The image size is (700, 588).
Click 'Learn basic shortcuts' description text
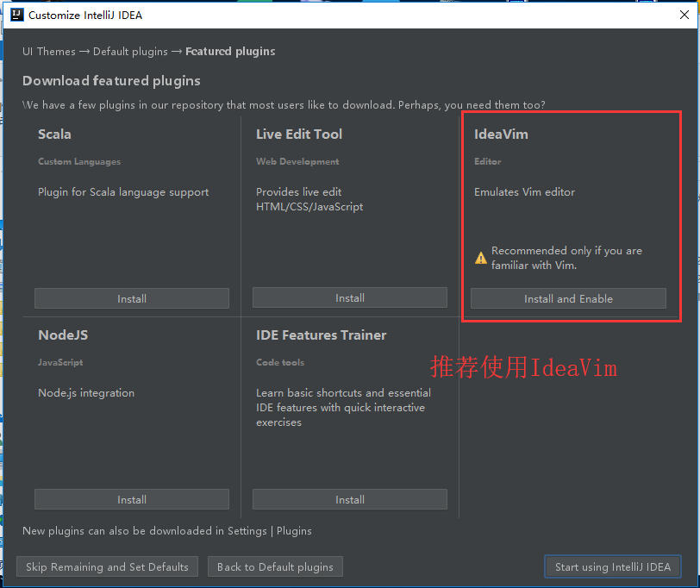point(343,407)
